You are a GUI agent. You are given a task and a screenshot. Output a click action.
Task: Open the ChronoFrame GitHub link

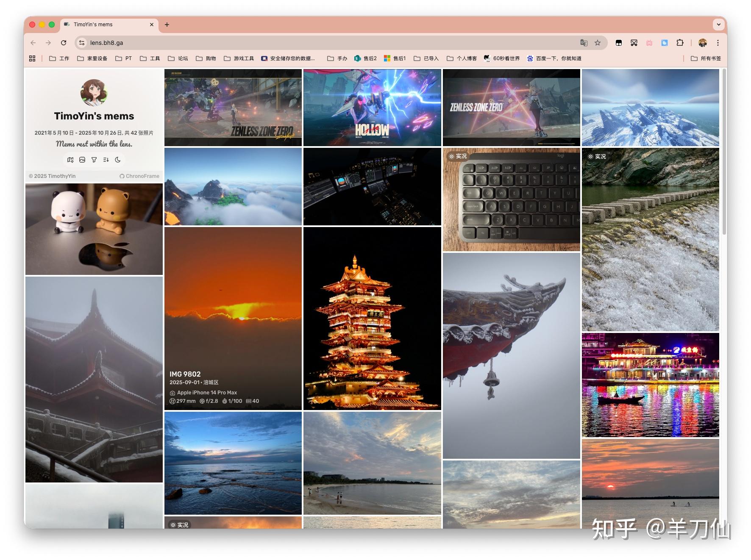point(139,176)
